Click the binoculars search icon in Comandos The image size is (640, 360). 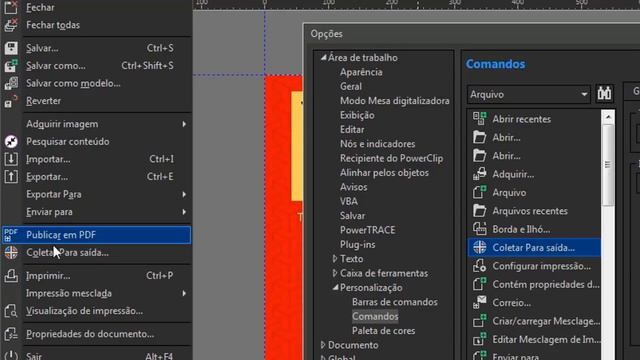[604, 94]
